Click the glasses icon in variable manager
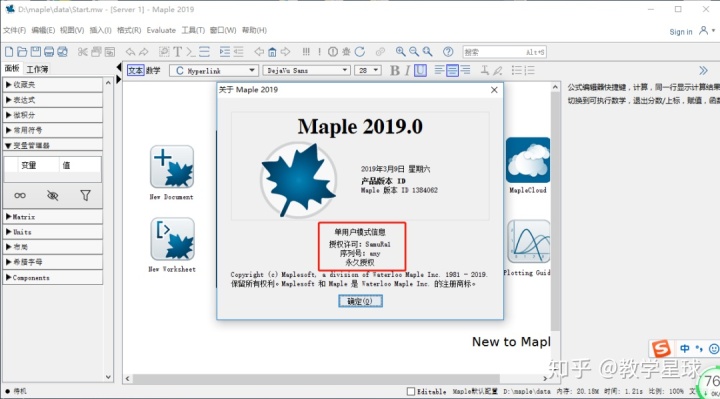 click(20, 196)
